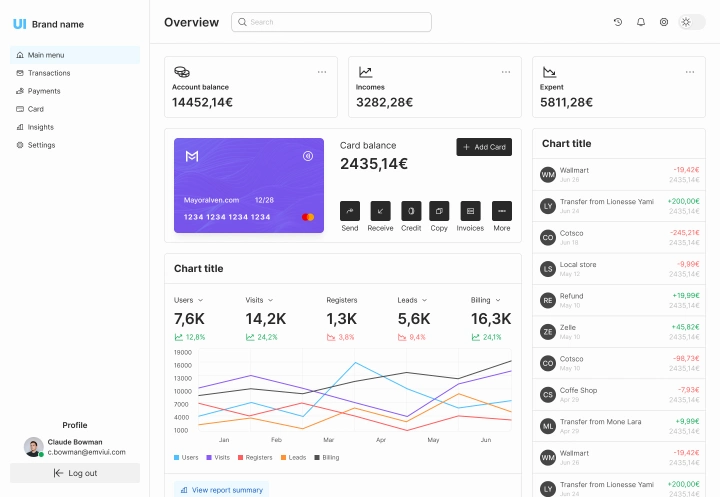
Task: Click the Mastercard logo on card
Action: pos(308,217)
